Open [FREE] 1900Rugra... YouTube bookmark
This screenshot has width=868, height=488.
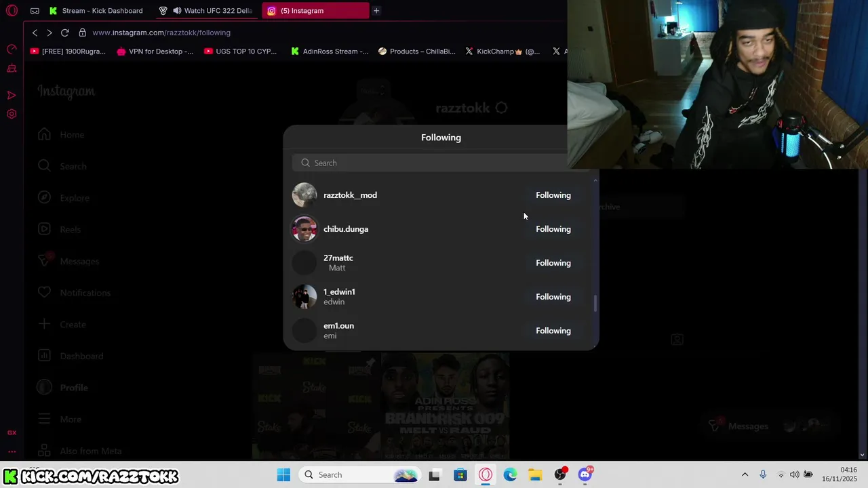(x=68, y=51)
